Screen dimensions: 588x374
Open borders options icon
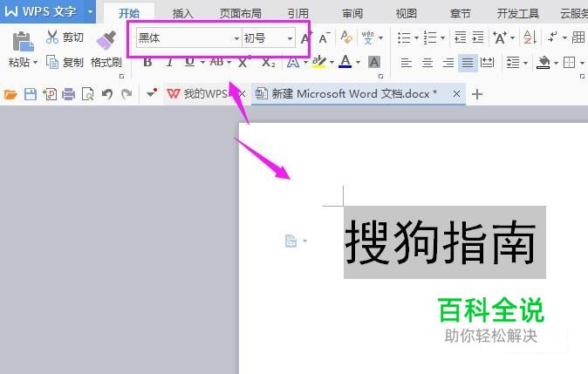[569, 62]
